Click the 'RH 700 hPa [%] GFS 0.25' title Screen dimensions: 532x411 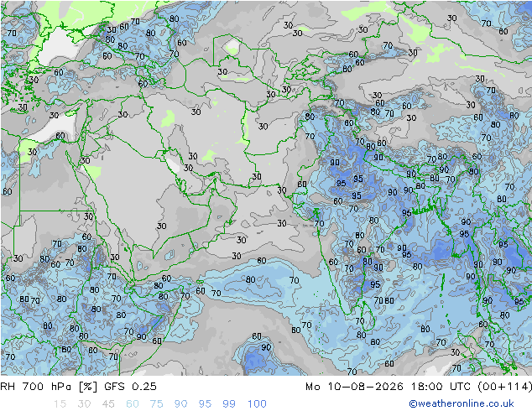click(78, 386)
